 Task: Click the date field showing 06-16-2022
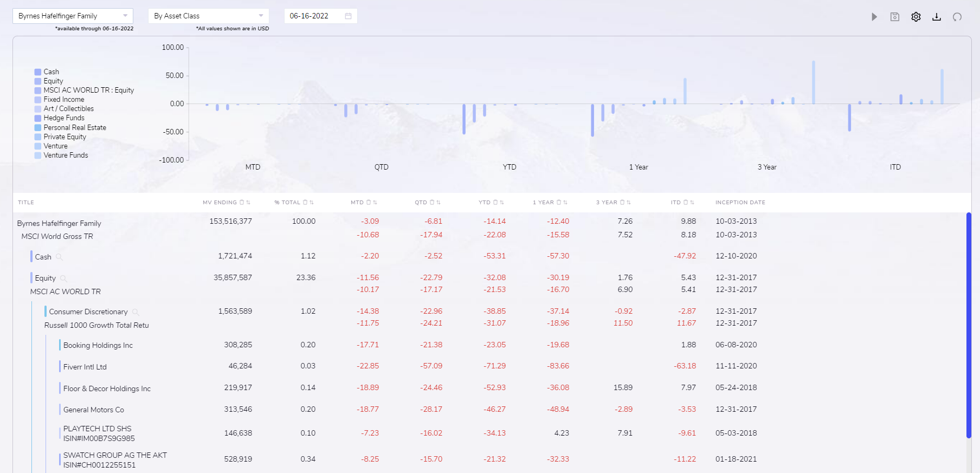(x=314, y=16)
